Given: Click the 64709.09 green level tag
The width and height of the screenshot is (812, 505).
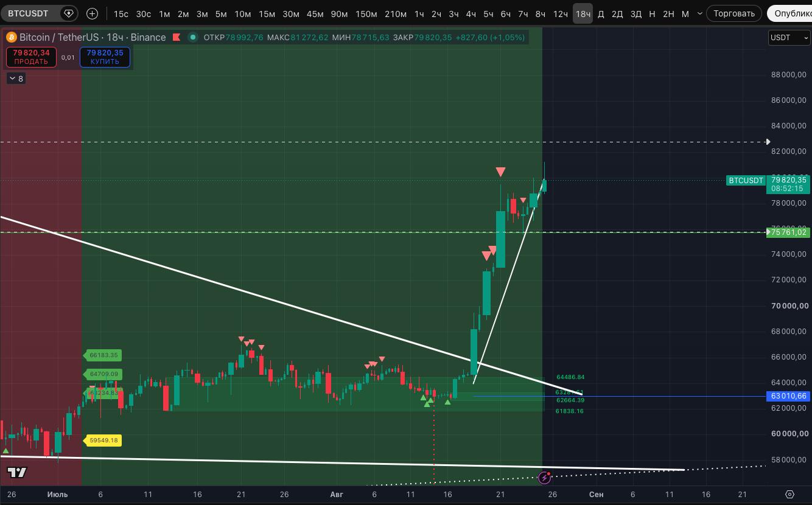Looking at the screenshot, I should (103, 374).
